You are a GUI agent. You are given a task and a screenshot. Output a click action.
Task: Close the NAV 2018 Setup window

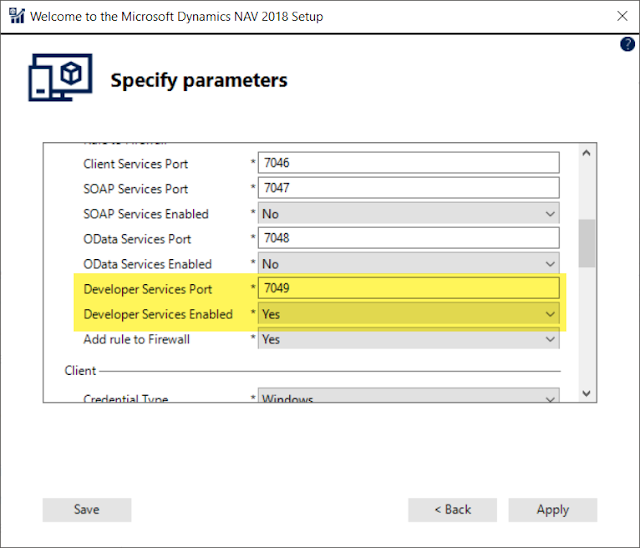click(622, 16)
